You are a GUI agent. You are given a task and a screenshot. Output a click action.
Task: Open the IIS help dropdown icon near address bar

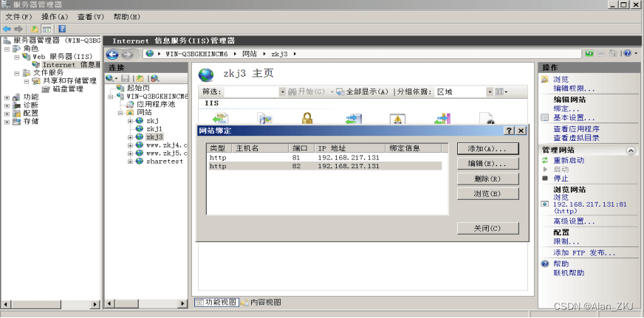pyautogui.click(x=631, y=54)
